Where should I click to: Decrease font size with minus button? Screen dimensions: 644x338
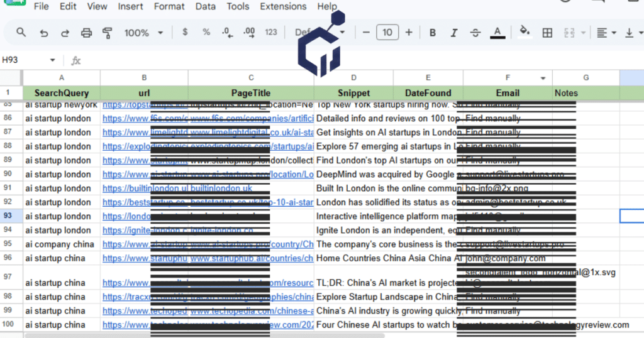[366, 33]
